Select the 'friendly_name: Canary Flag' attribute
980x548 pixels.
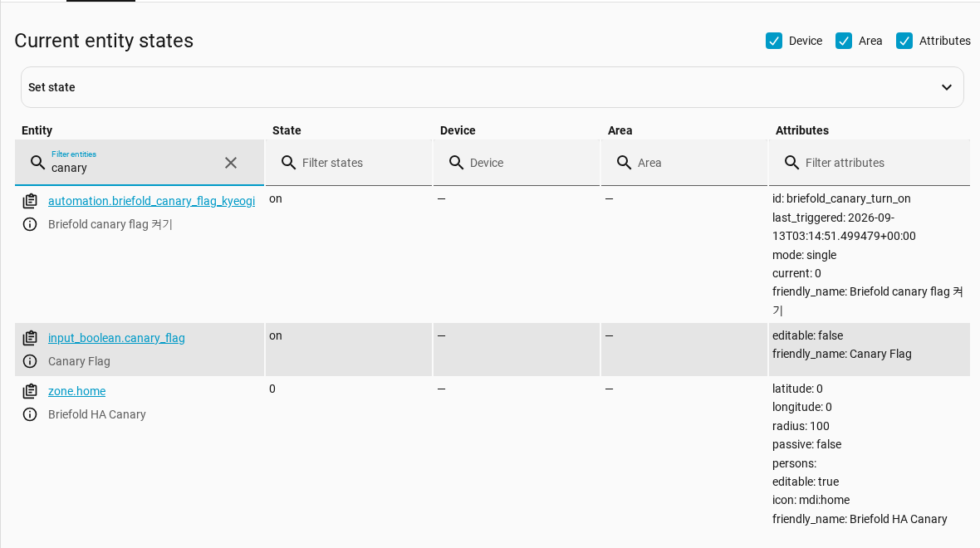[841, 354]
